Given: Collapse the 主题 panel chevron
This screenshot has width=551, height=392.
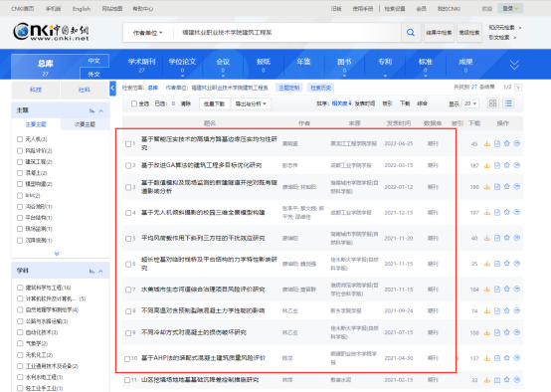Looking at the screenshot, I should [101, 110].
